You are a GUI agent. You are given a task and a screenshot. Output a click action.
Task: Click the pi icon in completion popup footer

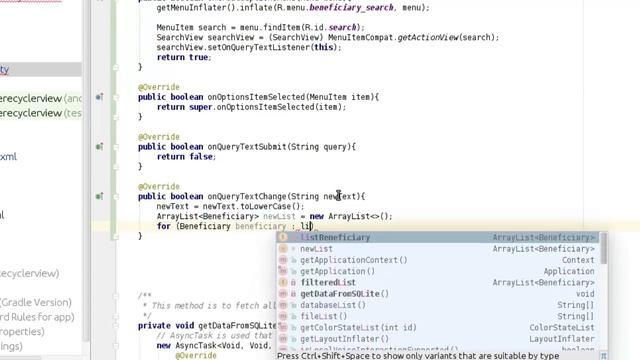(x=603, y=356)
